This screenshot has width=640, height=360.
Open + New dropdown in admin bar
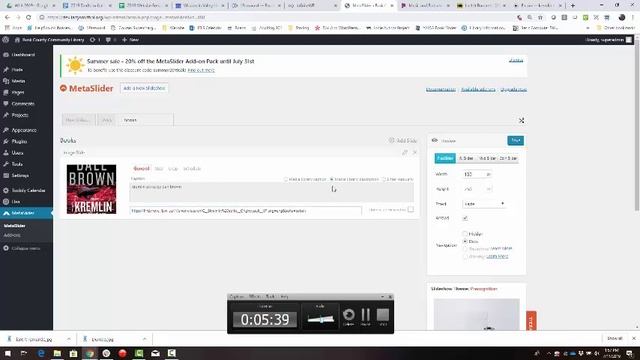[x=131, y=40]
